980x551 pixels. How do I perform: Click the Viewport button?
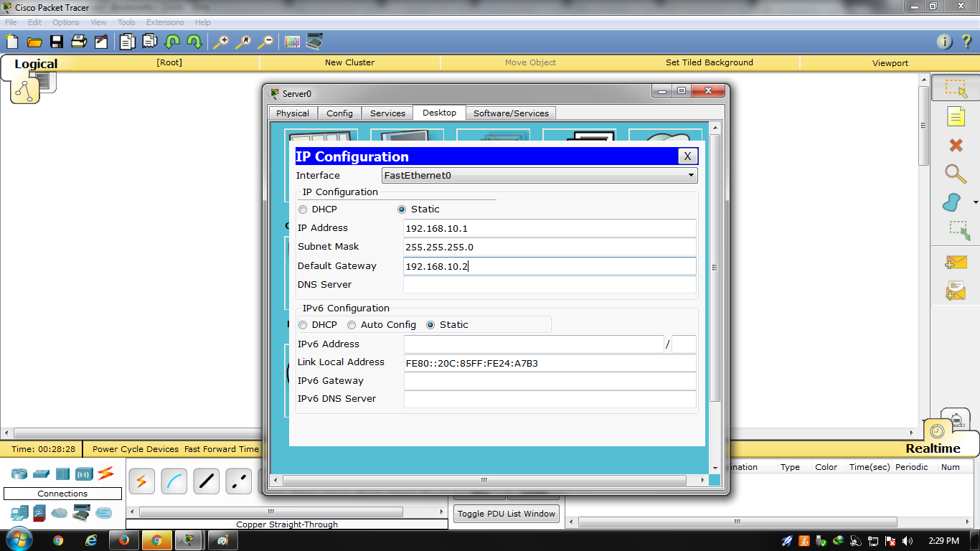click(x=890, y=63)
